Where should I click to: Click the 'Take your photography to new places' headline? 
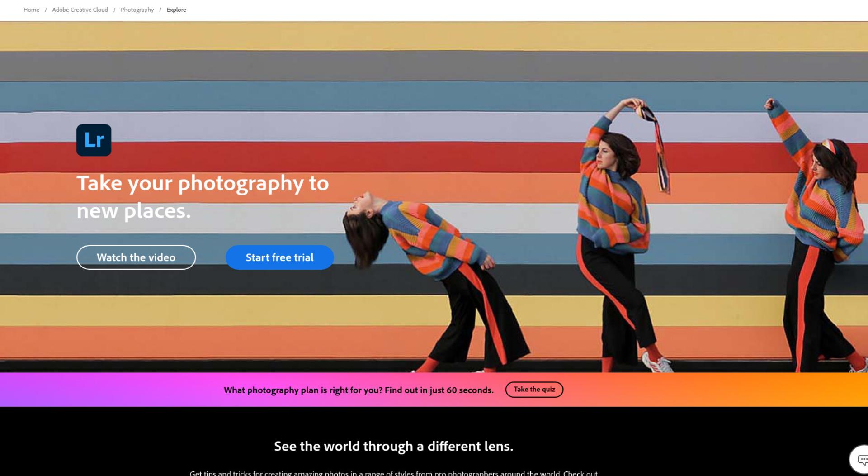203,197
